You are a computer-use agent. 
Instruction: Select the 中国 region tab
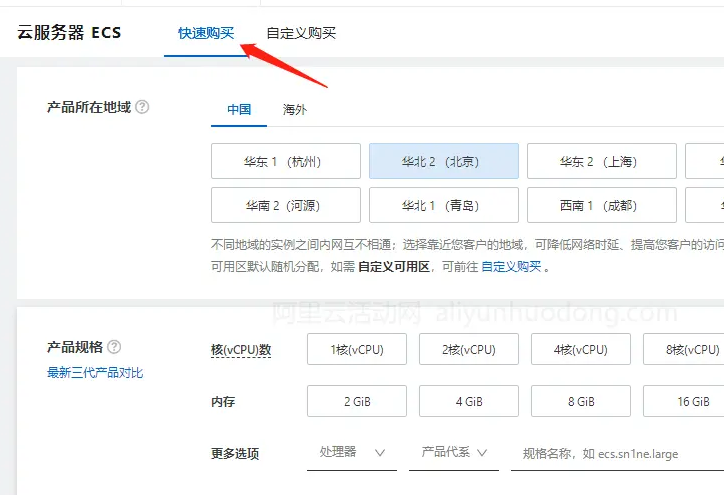[239, 110]
